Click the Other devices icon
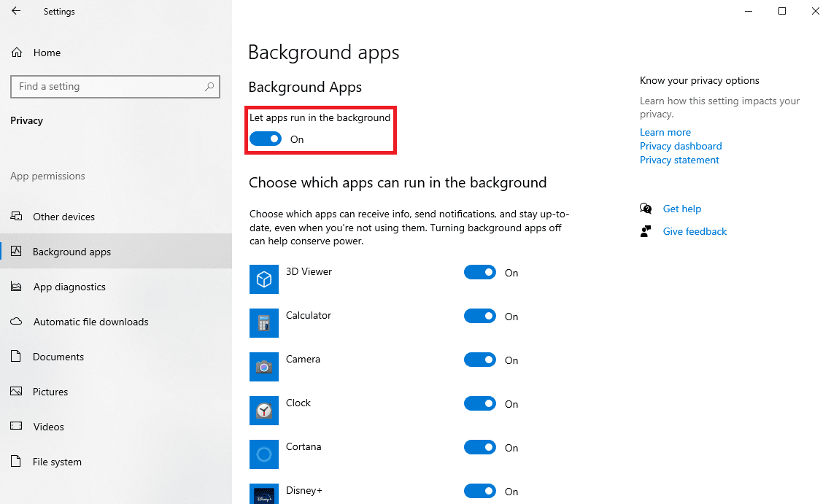This screenshot has width=831, height=504. tap(17, 216)
